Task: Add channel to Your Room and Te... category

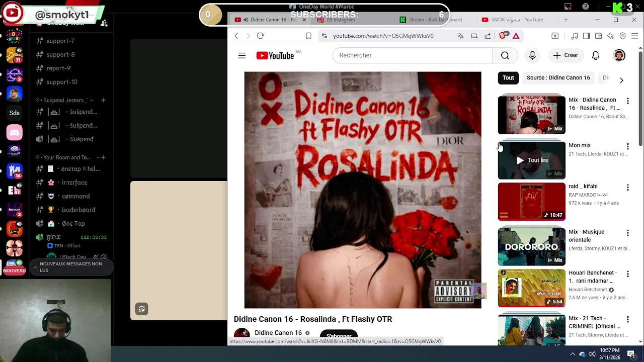Action: pyautogui.click(x=103, y=157)
